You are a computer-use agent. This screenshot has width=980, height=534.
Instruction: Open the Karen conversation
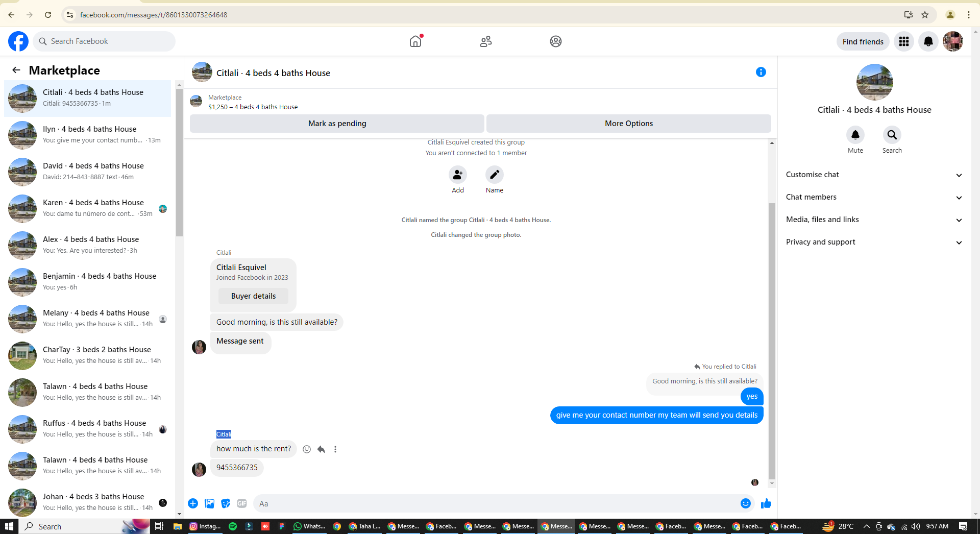(x=88, y=209)
